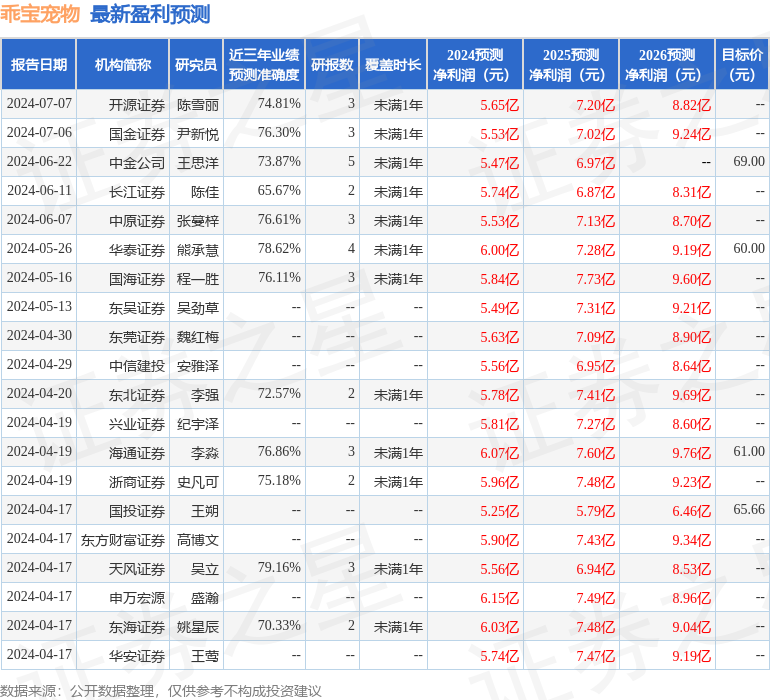770x700 pixels.
Task: Click the 2026预测净利润 column header
Action: click(x=667, y=64)
